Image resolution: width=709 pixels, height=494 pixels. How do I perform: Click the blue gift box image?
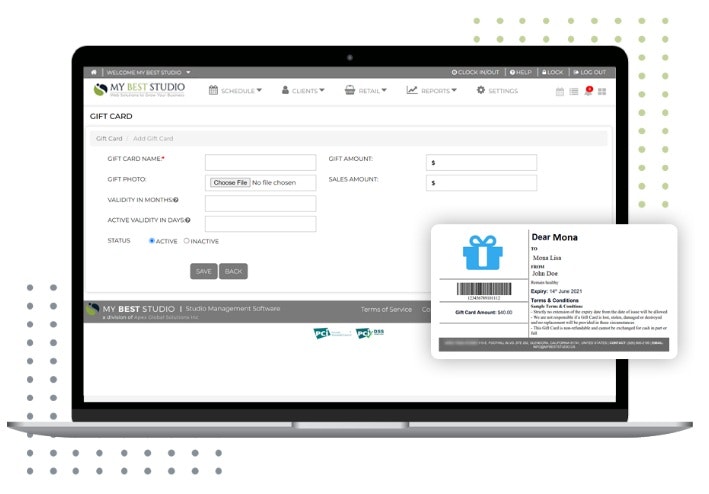coord(482,253)
